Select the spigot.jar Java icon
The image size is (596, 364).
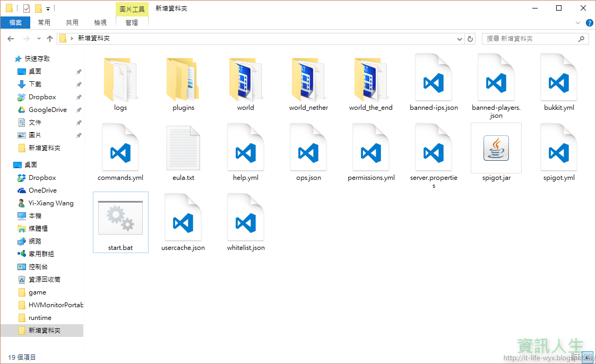(496, 148)
